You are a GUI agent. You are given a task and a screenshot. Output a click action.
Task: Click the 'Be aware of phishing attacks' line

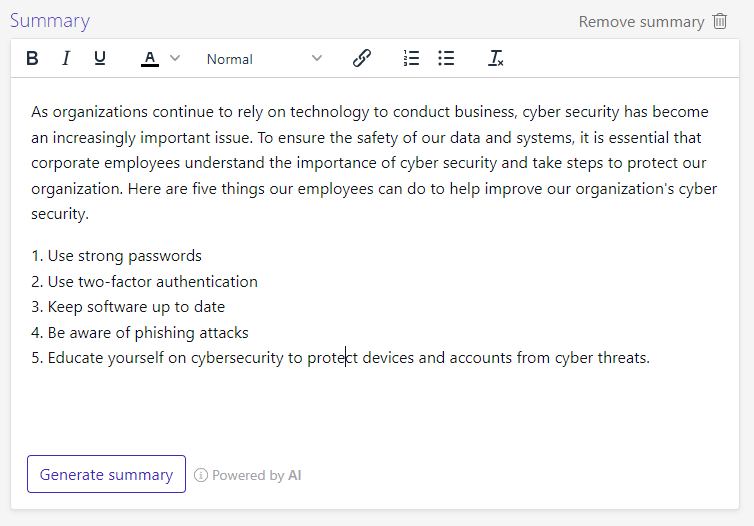(x=148, y=333)
